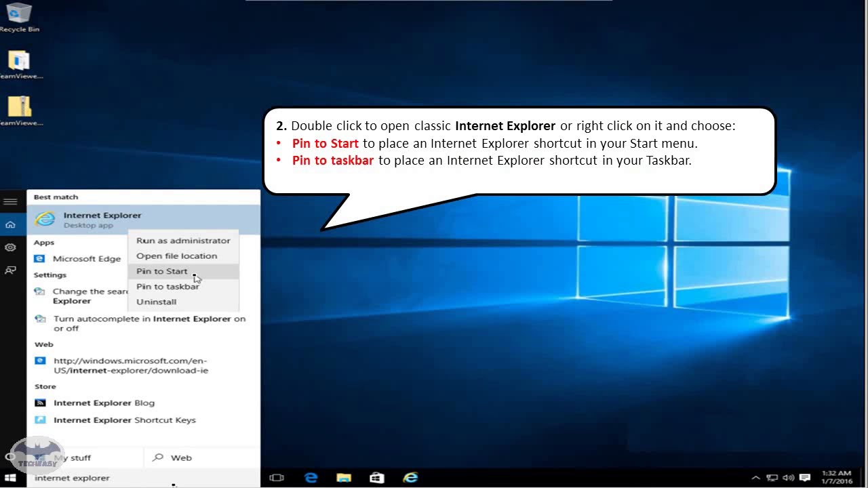
Task: Open Action Center notifications icon
Action: click(805, 478)
